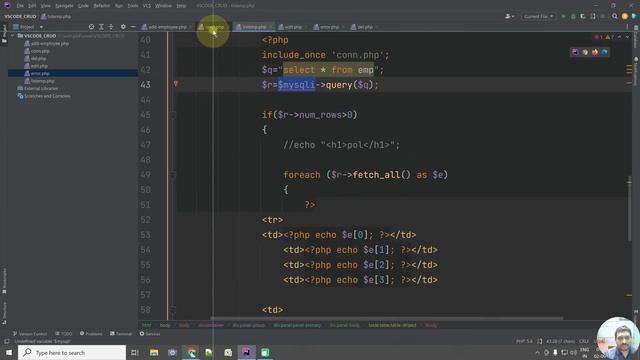Open the Help menu
This screenshot has height=360, width=640.
[x=181, y=6]
